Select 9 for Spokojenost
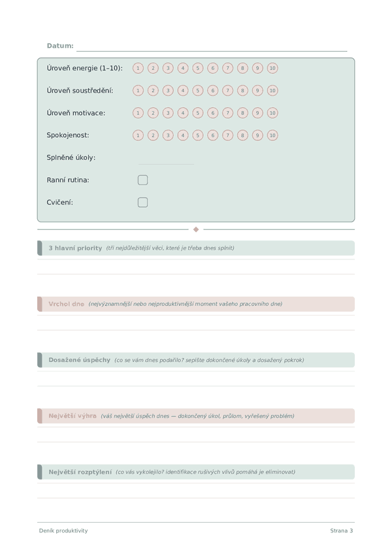392x554 pixels. point(257,135)
